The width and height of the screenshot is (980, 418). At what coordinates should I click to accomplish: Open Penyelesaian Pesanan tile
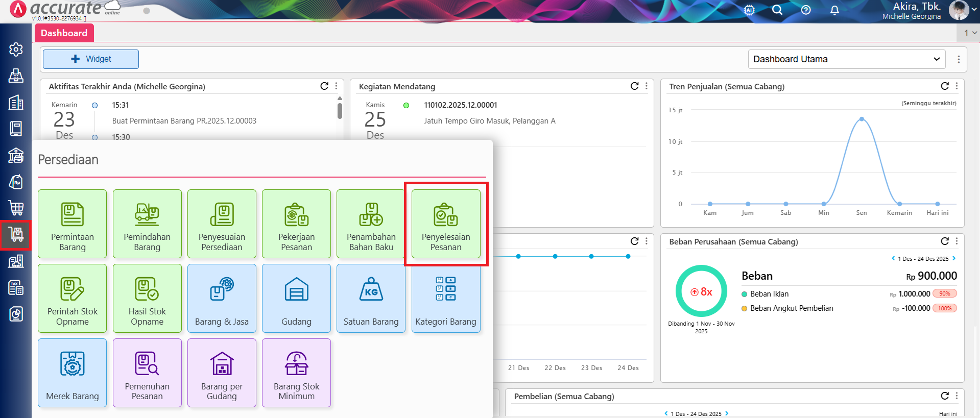446,224
